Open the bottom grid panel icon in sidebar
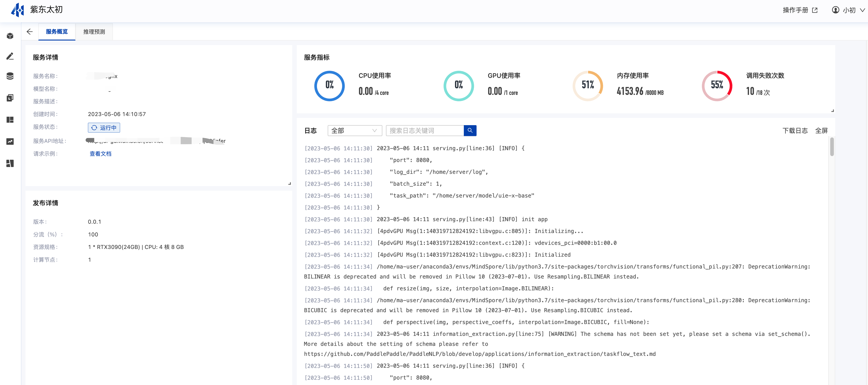The width and height of the screenshot is (868, 385). (x=10, y=163)
